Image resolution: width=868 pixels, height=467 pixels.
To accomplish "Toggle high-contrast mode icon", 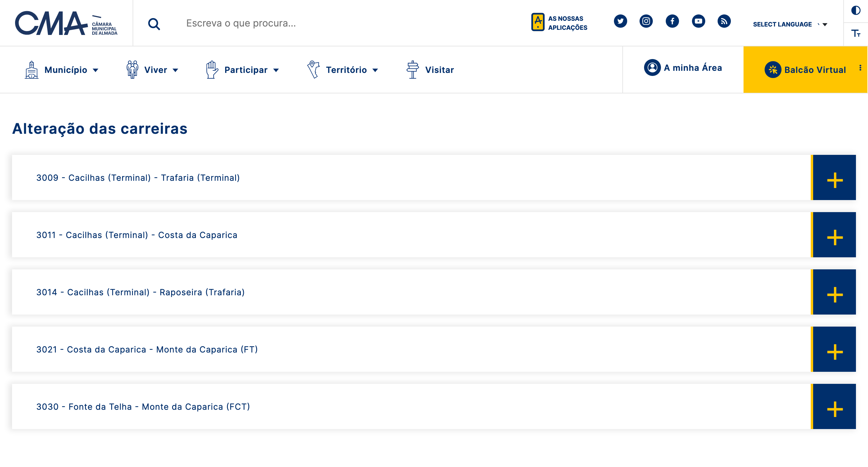I will click(x=856, y=11).
